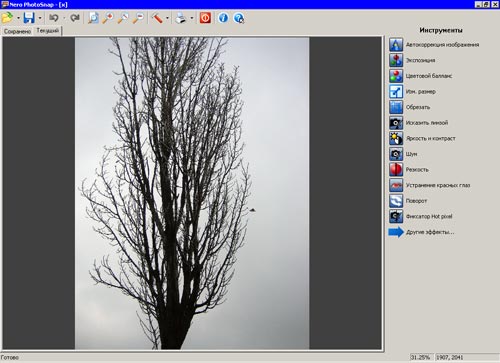The image size is (500, 363).
Task: Click the red exit icon in toolbar
Action: coord(205,18)
